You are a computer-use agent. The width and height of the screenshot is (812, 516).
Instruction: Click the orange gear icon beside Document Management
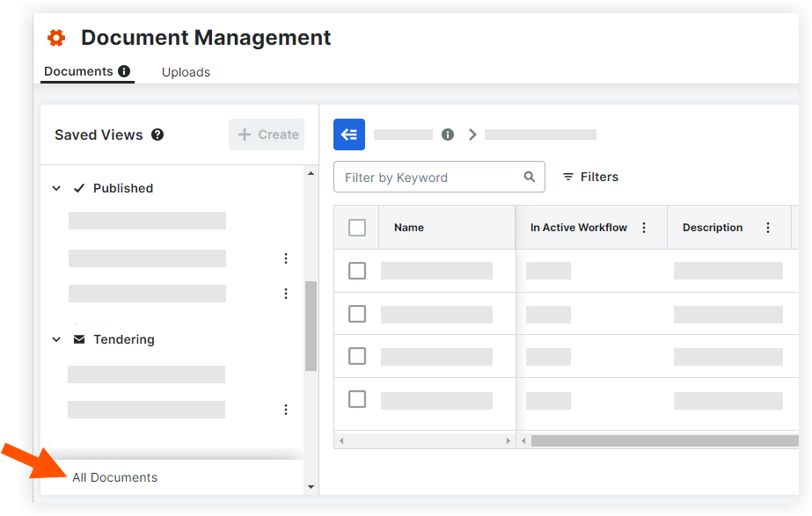(56, 38)
